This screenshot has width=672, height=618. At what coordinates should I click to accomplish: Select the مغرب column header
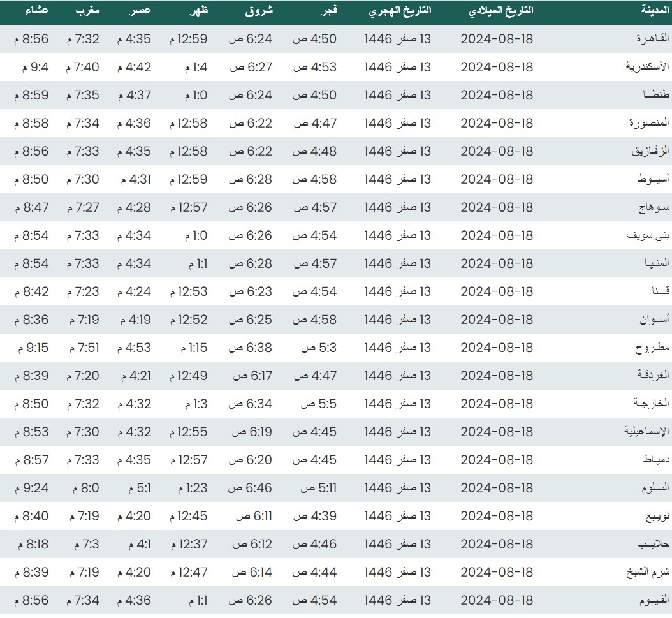(89, 11)
